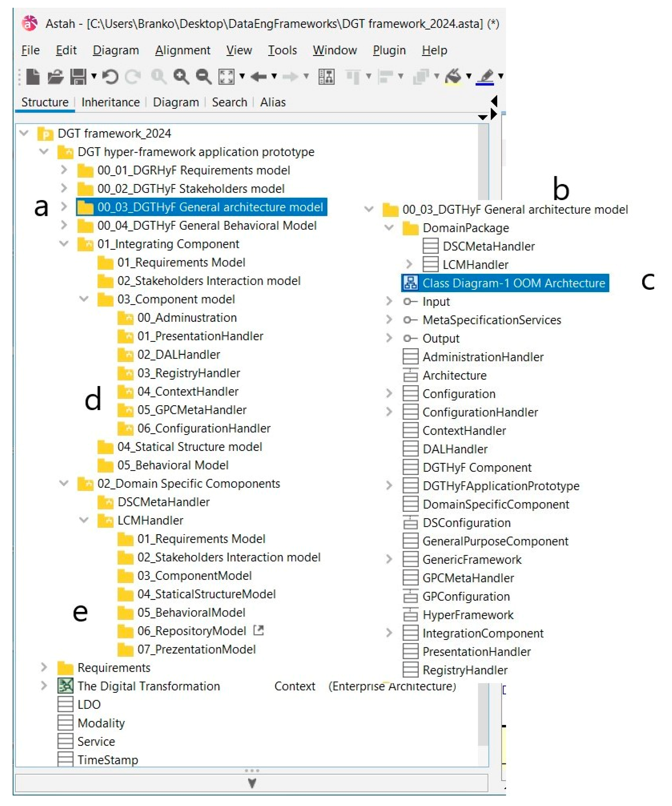Select the AdministrationHandler class
The height and width of the screenshot is (806, 672).
(473, 357)
